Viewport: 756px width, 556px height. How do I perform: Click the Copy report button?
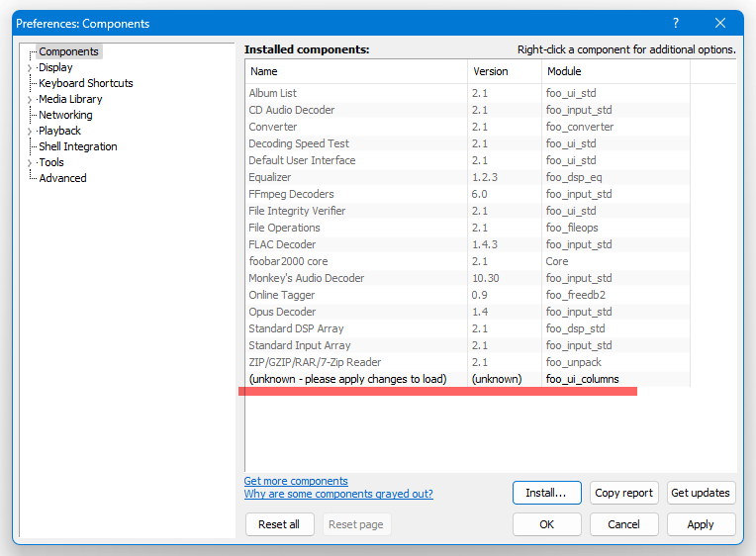tap(623, 493)
